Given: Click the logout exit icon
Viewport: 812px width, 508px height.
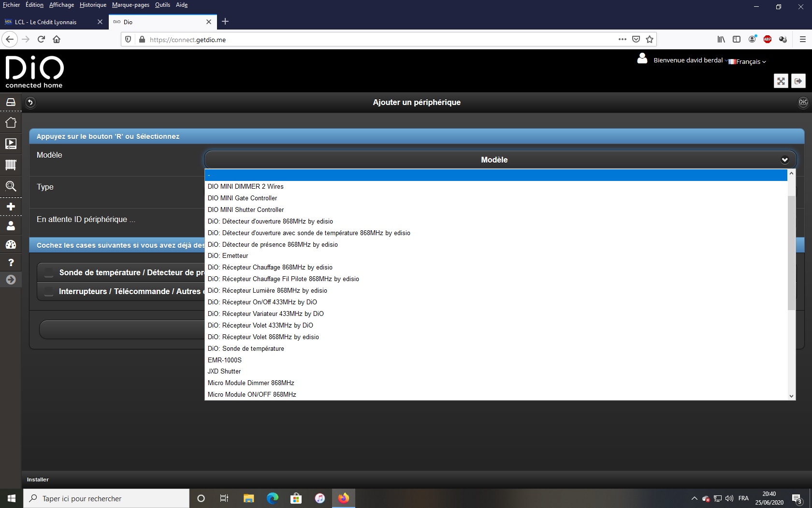Looking at the screenshot, I should (798, 81).
